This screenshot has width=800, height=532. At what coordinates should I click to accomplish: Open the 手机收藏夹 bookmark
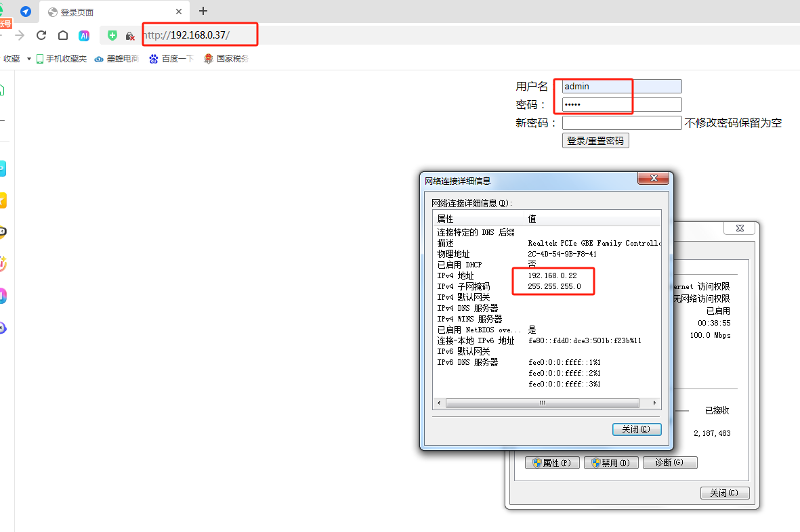62,59
